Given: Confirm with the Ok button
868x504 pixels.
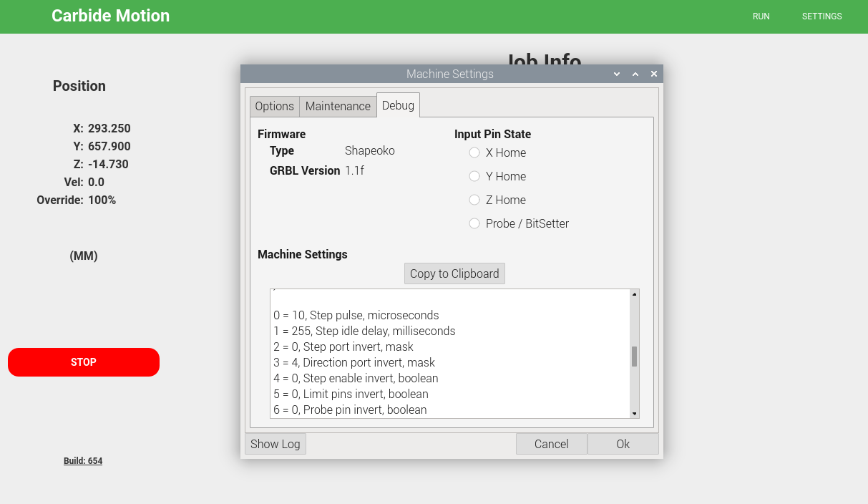Looking at the screenshot, I should click(x=623, y=444).
